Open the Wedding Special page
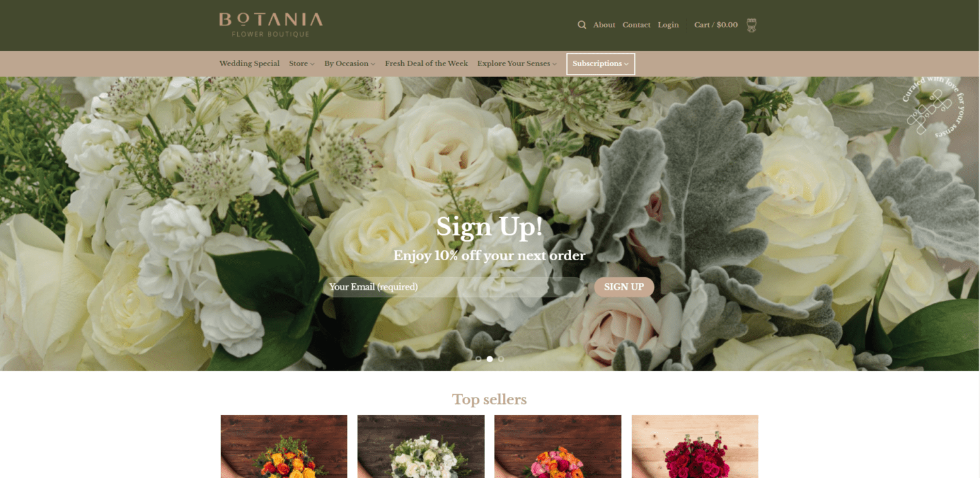 click(250, 63)
